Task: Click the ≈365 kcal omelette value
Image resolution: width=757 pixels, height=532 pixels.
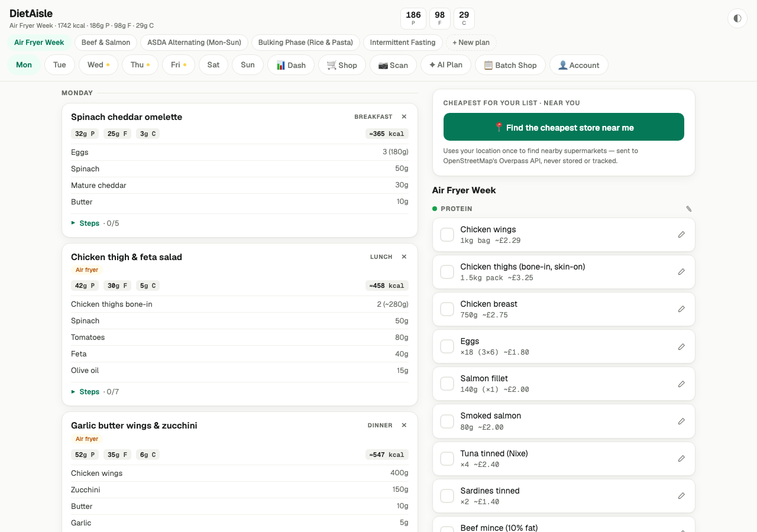Action: (x=387, y=134)
